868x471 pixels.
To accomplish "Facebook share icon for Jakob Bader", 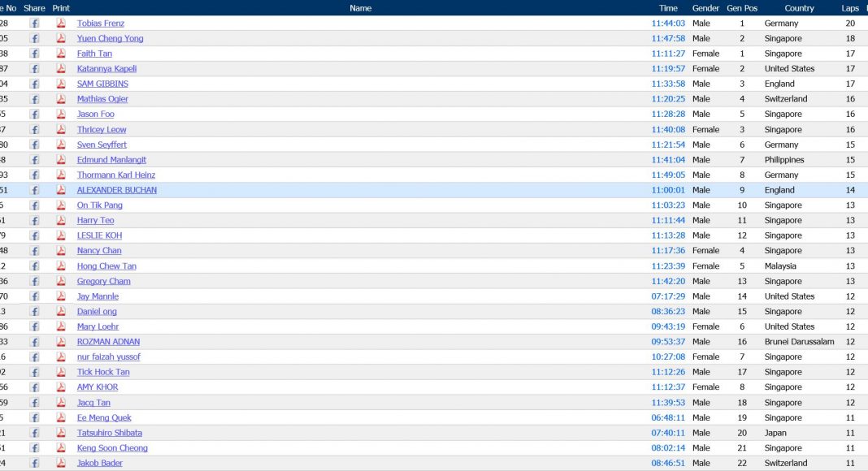I will coord(35,463).
